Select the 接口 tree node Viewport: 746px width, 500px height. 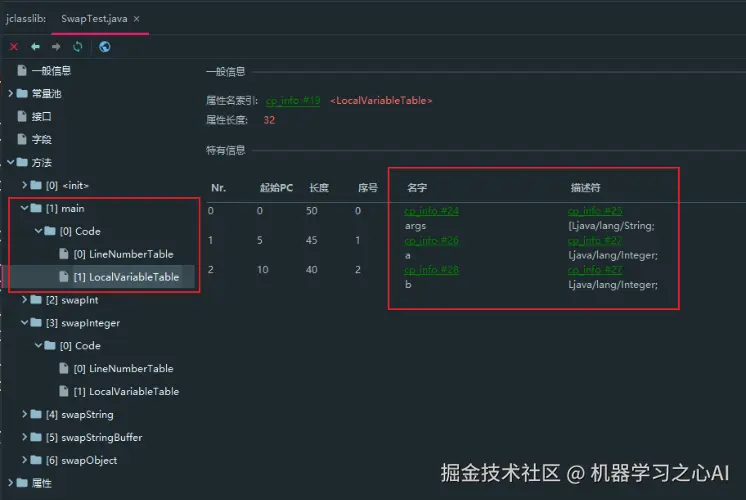pyautogui.click(x=41, y=117)
